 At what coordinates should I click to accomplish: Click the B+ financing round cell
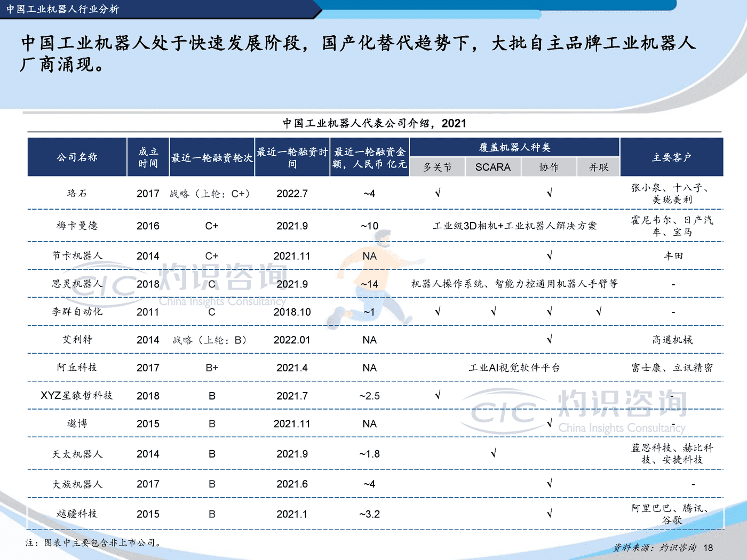pyautogui.click(x=212, y=367)
